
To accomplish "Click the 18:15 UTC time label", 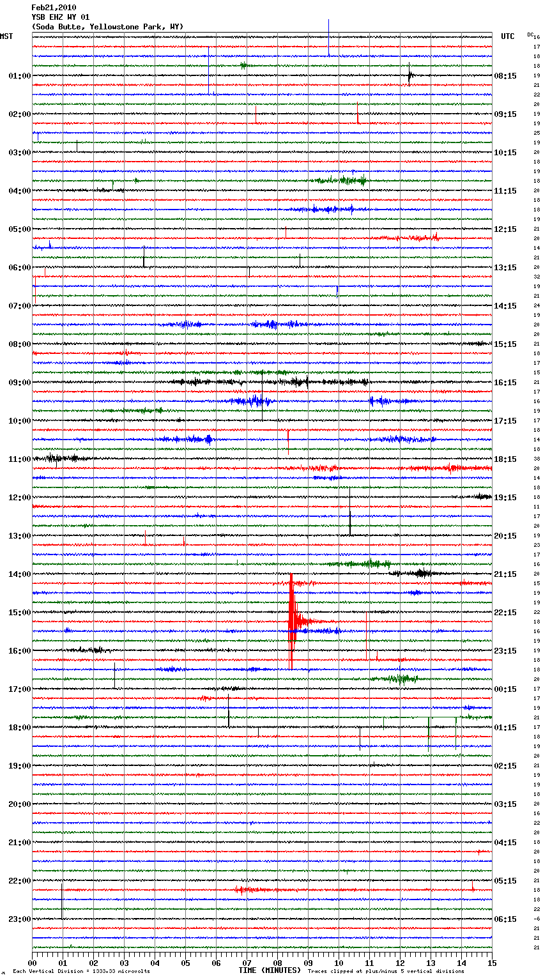I will 505,459.
